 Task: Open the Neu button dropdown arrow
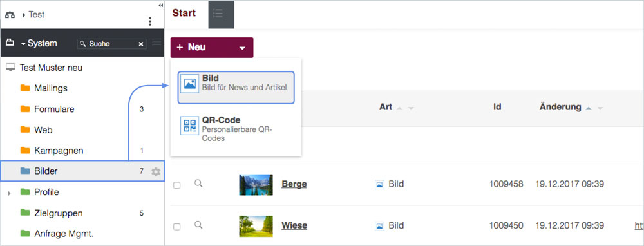pos(242,48)
